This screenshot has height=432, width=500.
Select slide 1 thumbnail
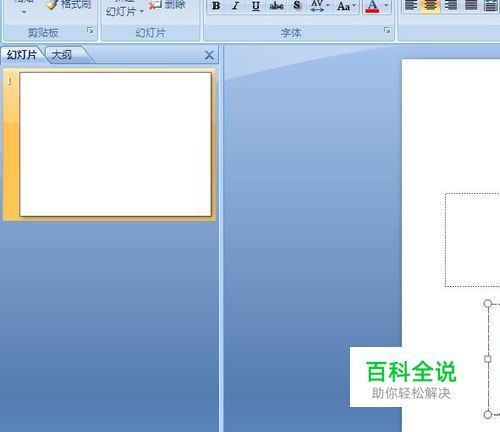pyautogui.click(x=115, y=144)
